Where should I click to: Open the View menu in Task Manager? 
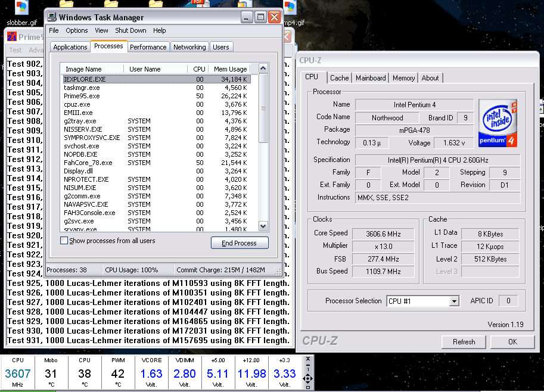[x=101, y=30]
